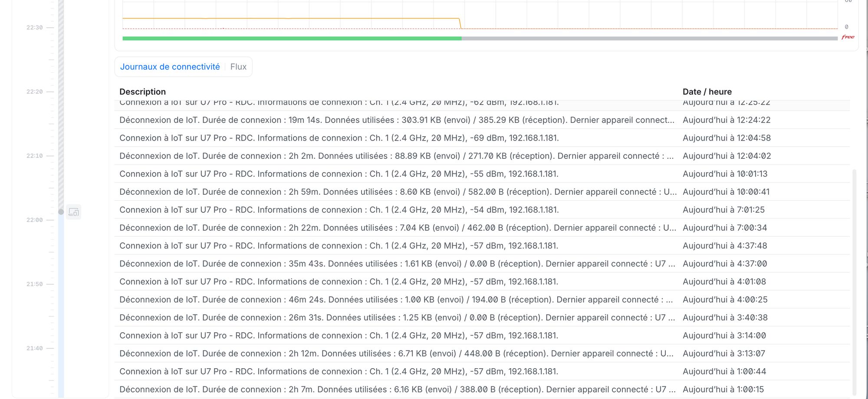Select the disconnection row lasting 2h 59m
This screenshot has width=868, height=399.
point(482,192)
